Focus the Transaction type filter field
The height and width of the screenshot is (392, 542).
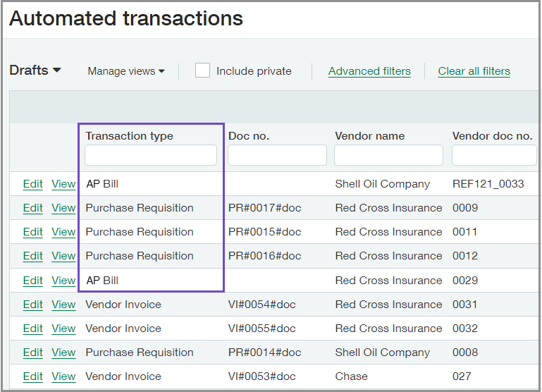coord(151,155)
